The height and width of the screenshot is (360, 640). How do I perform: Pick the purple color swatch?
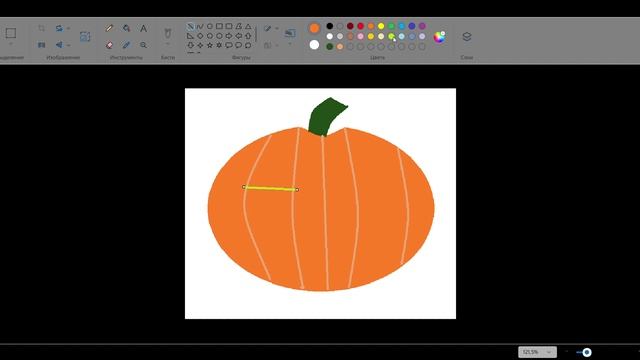coord(422,26)
